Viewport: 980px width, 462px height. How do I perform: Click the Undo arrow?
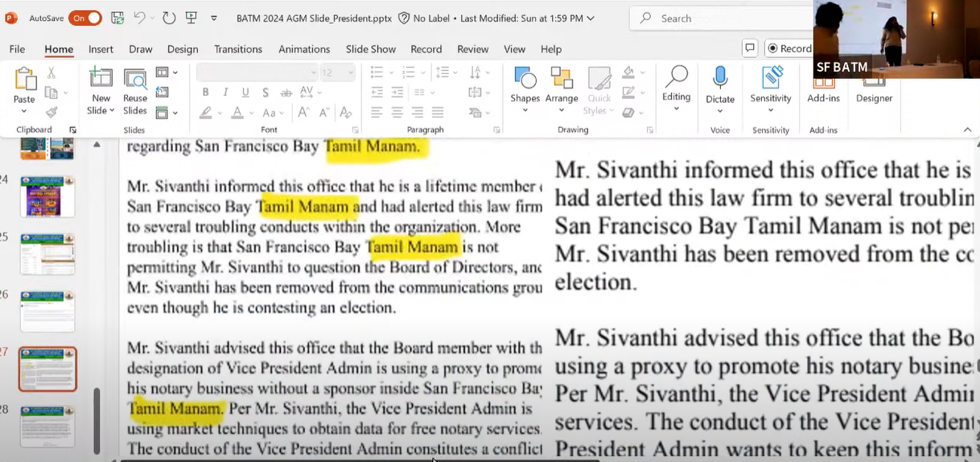click(140, 18)
